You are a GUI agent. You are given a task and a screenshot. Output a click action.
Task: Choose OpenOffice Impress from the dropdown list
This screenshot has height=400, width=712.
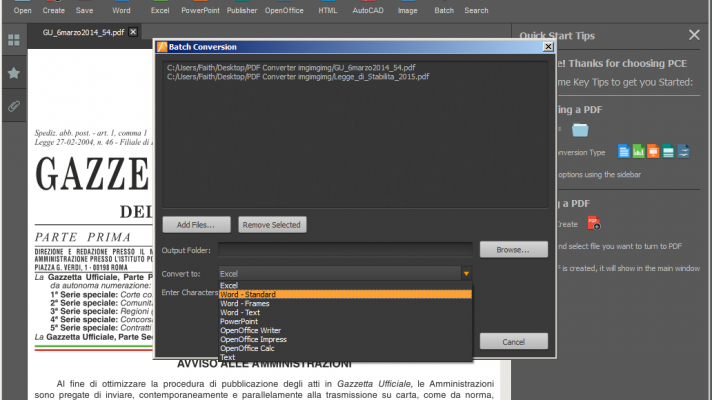(x=345, y=339)
